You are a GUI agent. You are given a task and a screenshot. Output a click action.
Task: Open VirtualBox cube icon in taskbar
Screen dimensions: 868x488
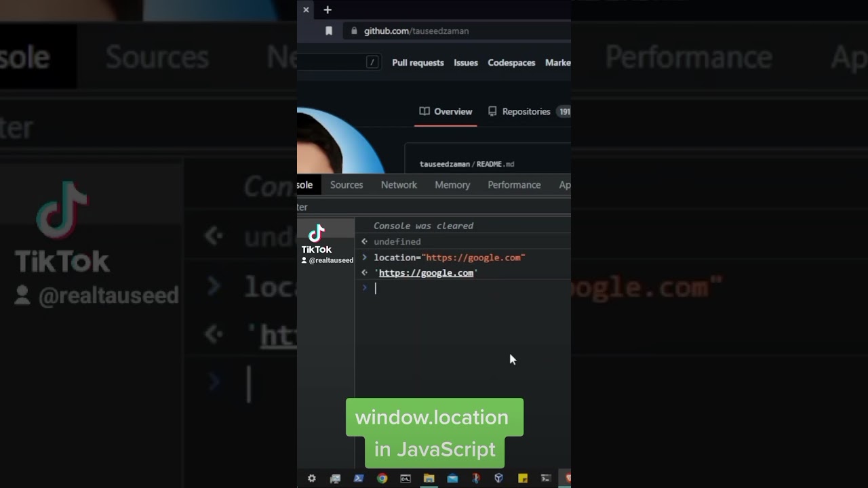(x=498, y=478)
